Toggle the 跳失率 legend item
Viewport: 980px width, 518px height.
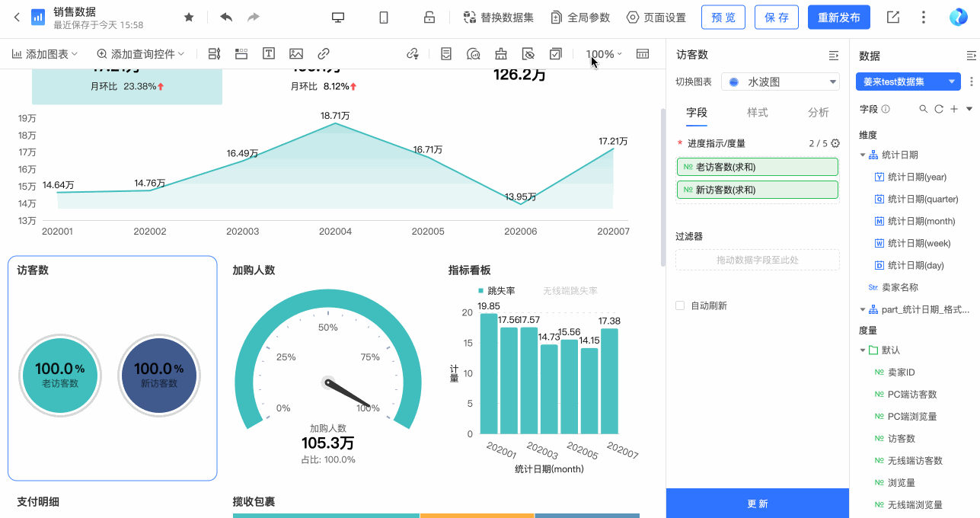tap(496, 290)
